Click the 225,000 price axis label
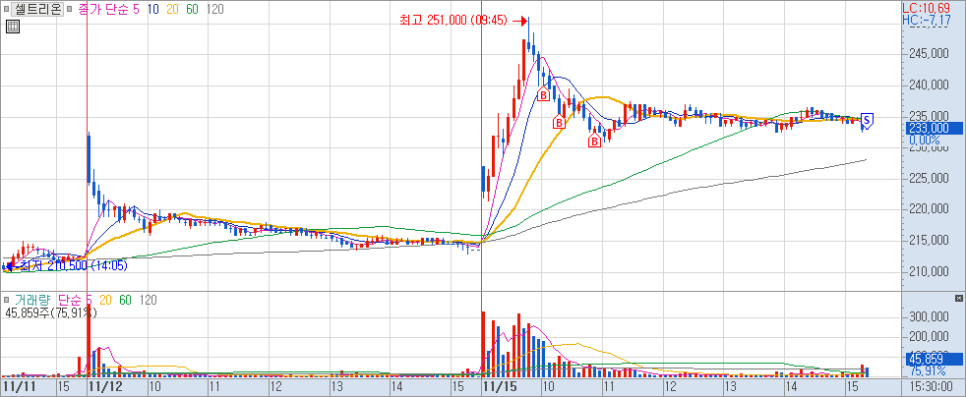This screenshot has width=966, height=397. pos(929,179)
